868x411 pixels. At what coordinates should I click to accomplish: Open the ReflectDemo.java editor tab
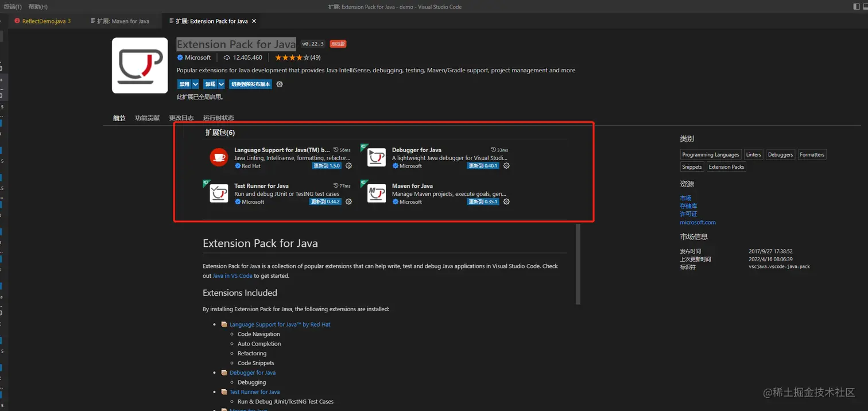pos(46,21)
